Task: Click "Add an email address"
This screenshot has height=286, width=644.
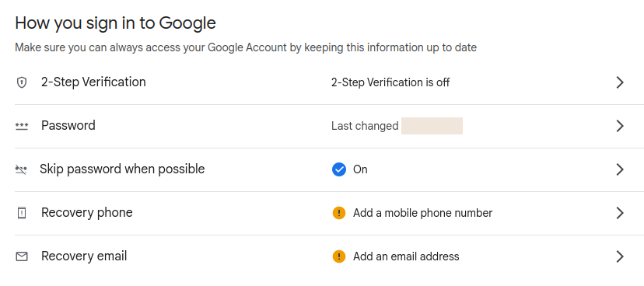Action: 406,256
